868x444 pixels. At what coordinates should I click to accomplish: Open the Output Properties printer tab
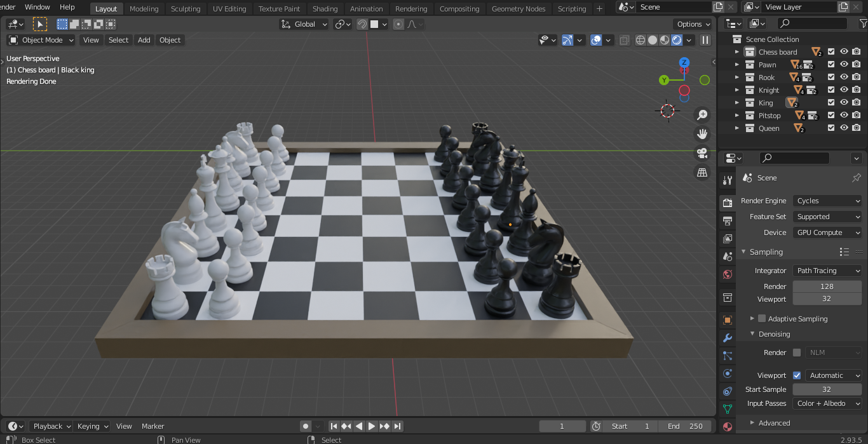[727, 220]
